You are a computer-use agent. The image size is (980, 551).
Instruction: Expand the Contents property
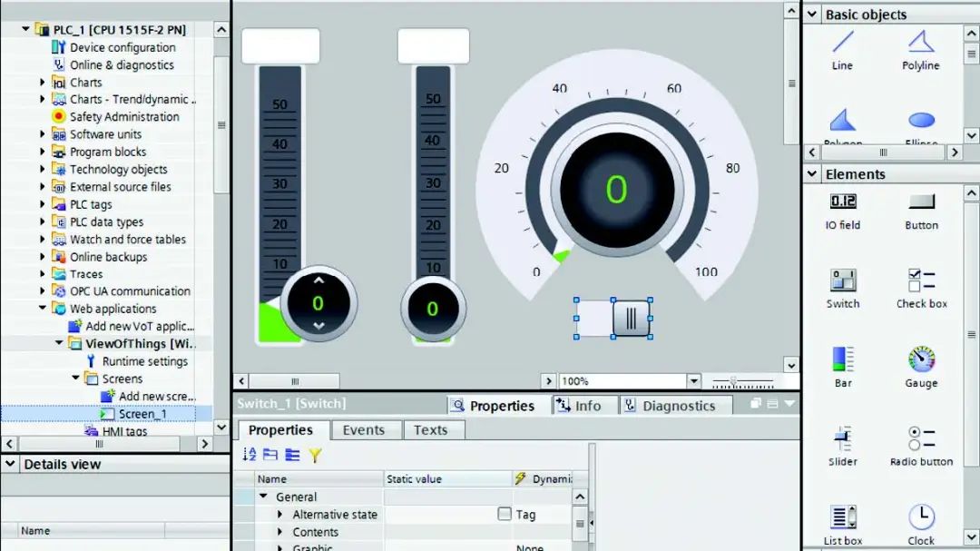coord(280,532)
